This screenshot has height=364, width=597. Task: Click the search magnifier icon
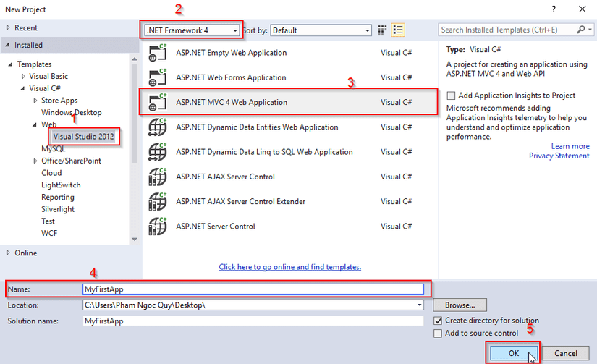click(x=580, y=30)
